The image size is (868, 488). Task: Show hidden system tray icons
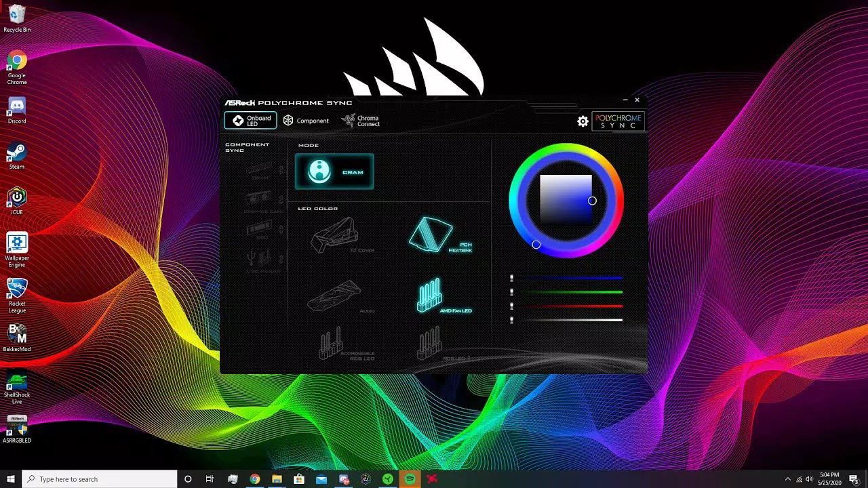pyautogui.click(x=787, y=479)
